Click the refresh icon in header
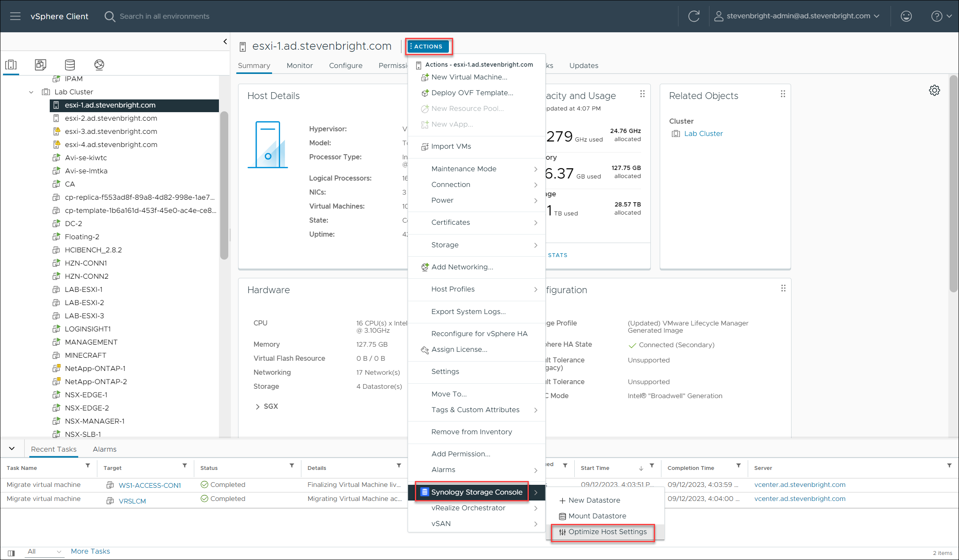 click(x=694, y=16)
